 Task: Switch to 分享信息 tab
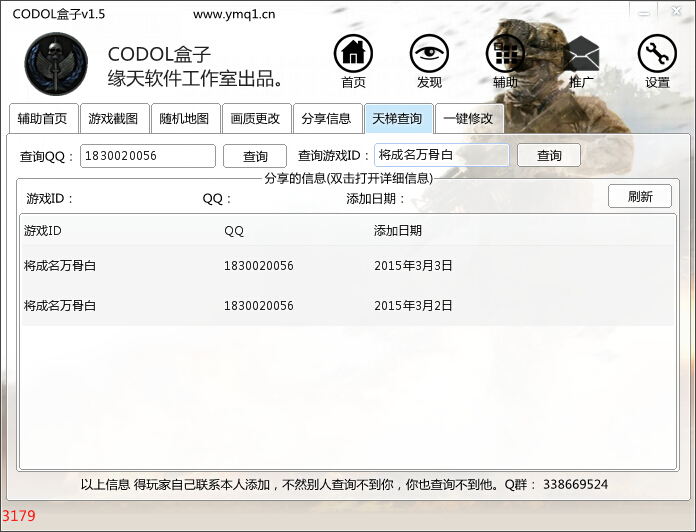(326, 119)
